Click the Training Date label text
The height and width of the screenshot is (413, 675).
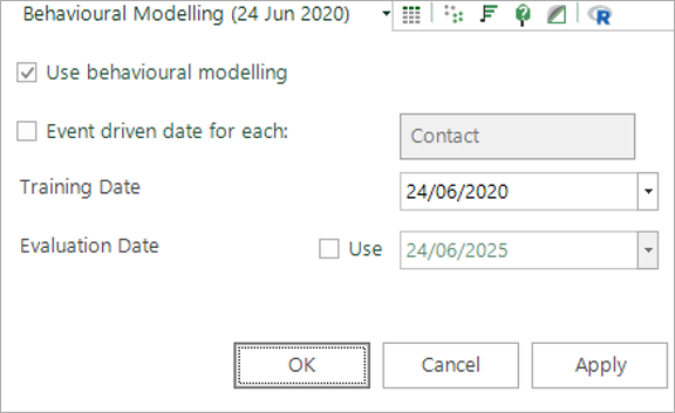pyautogui.click(x=80, y=187)
